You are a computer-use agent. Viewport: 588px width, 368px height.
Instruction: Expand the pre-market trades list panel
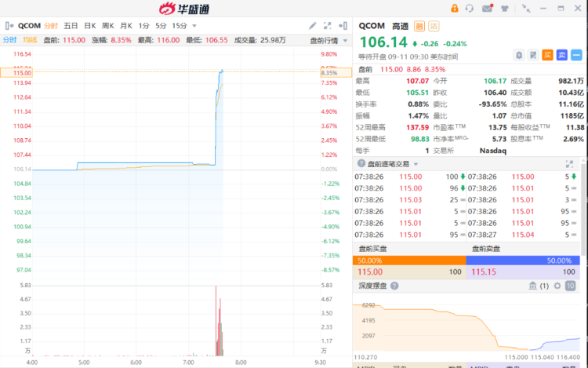569,164
